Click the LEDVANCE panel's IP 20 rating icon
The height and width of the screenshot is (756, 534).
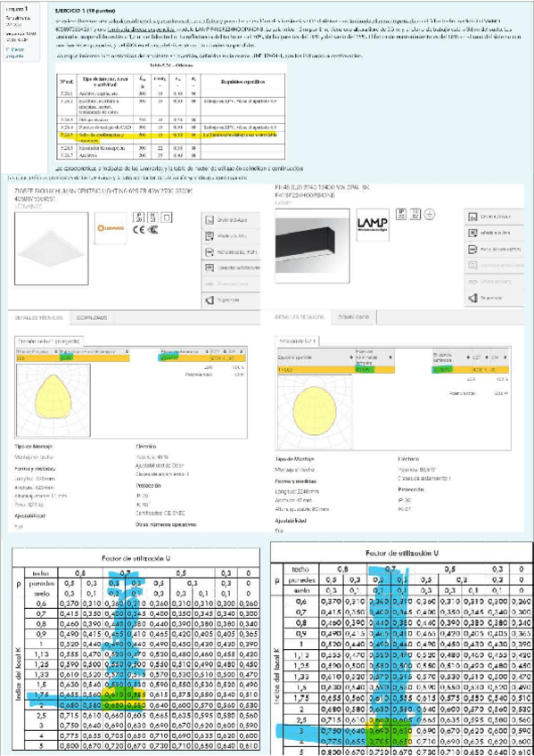click(139, 217)
